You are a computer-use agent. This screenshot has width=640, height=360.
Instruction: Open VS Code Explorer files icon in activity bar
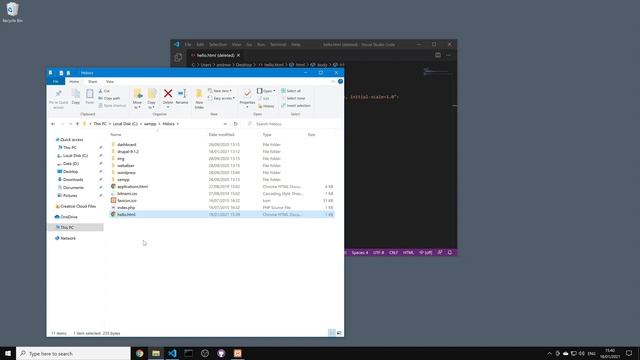178,58
